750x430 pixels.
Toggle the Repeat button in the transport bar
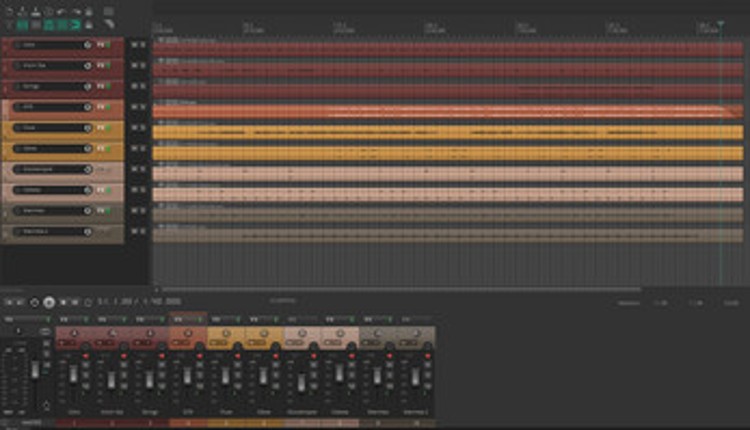88,302
